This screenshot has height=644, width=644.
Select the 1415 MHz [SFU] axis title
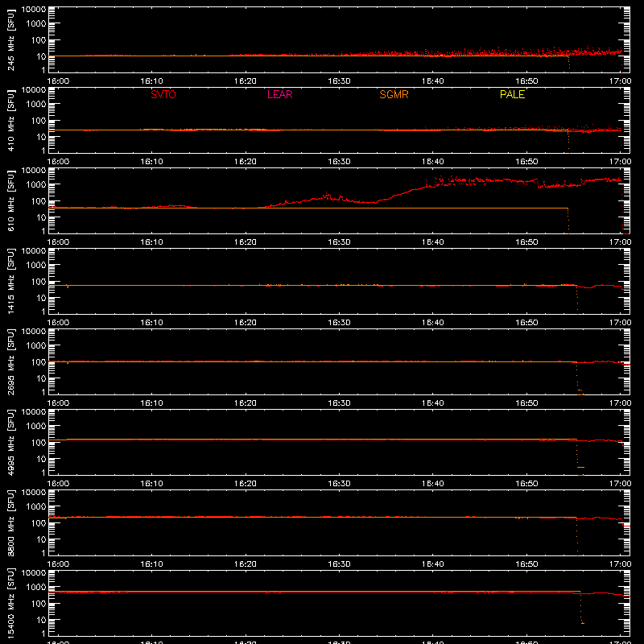[10, 281]
